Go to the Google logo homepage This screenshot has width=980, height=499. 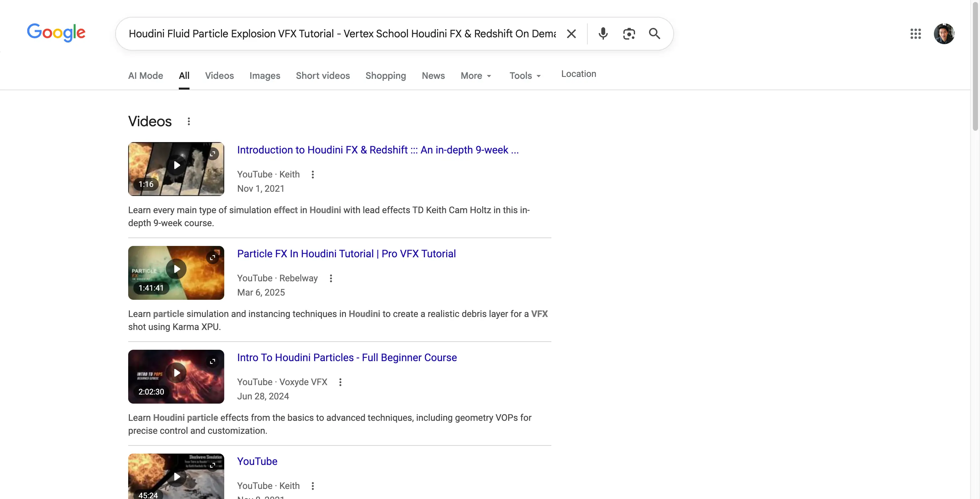[x=56, y=33]
